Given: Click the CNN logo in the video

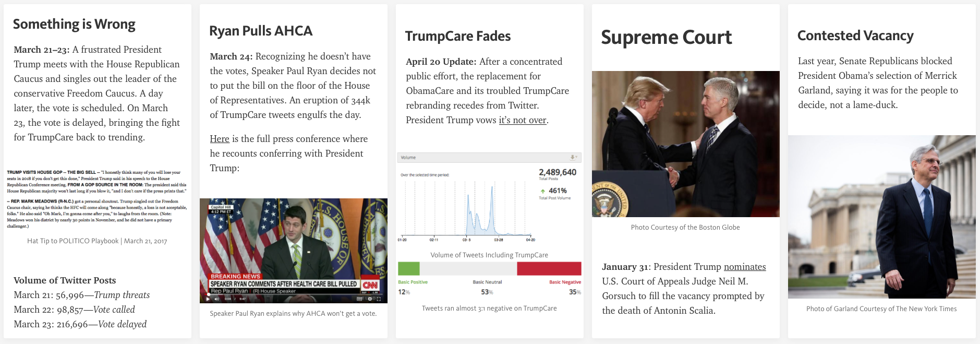Looking at the screenshot, I should tap(370, 284).
